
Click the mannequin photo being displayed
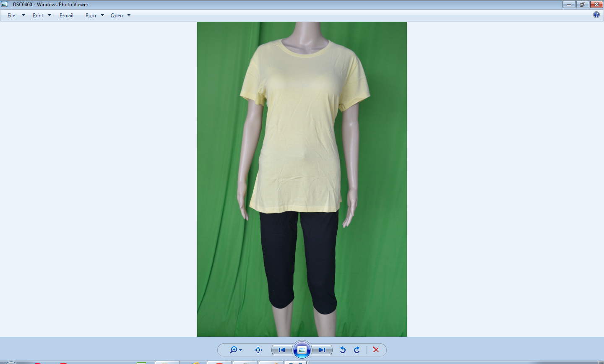pyautogui.click(x=302, y=179)
